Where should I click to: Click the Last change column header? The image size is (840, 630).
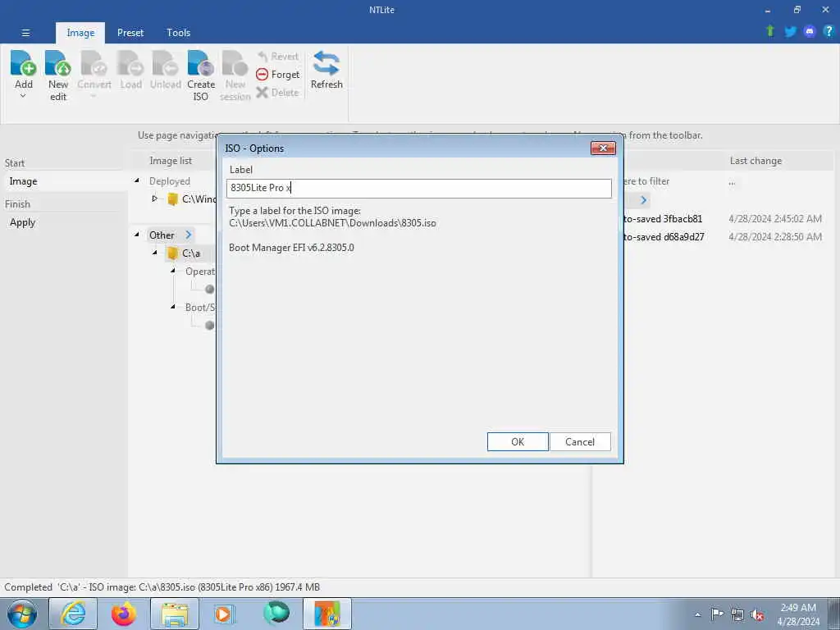pyautogui.click(x=756, y=161)
